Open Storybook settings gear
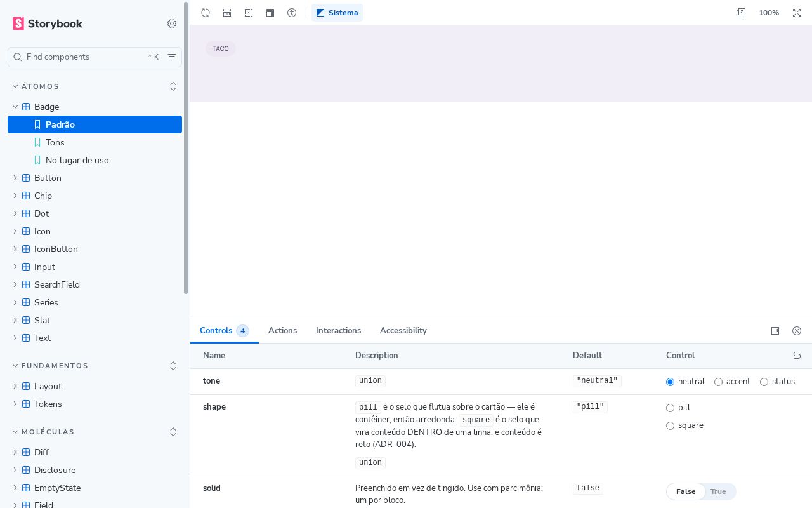Screen dimensions: 812x508 (x=172, y=23)
